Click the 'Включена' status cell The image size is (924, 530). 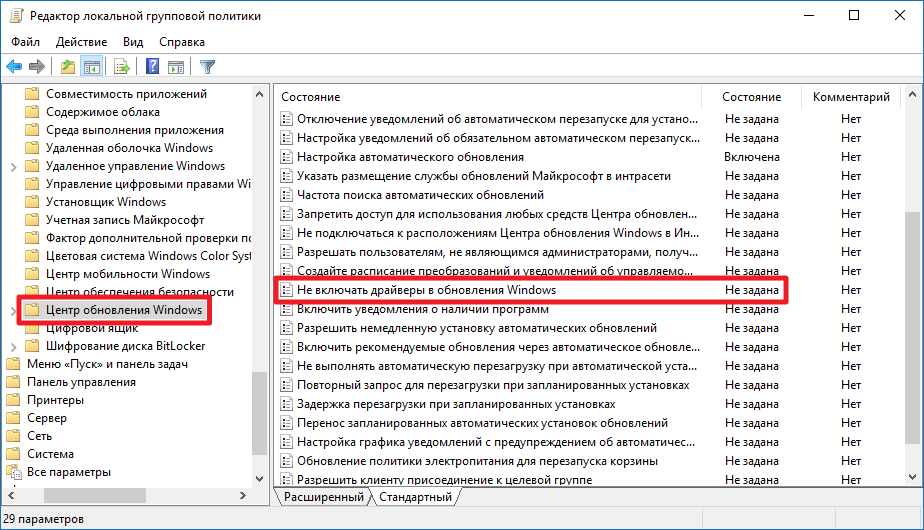pos(751,157)
